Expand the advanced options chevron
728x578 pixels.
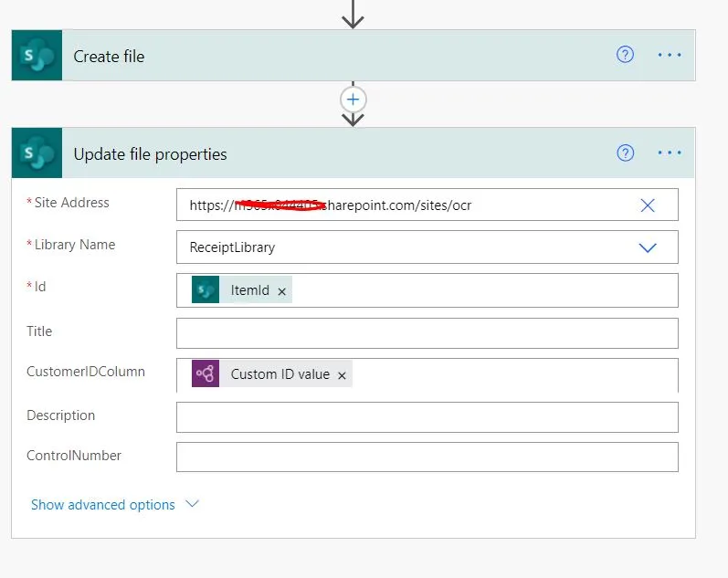pyautogui.click(x=192, y=504)
